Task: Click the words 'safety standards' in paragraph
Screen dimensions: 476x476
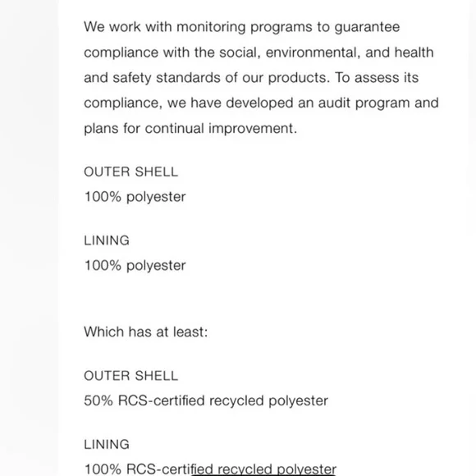Action: pyautogui.click(x=167, y=78)
